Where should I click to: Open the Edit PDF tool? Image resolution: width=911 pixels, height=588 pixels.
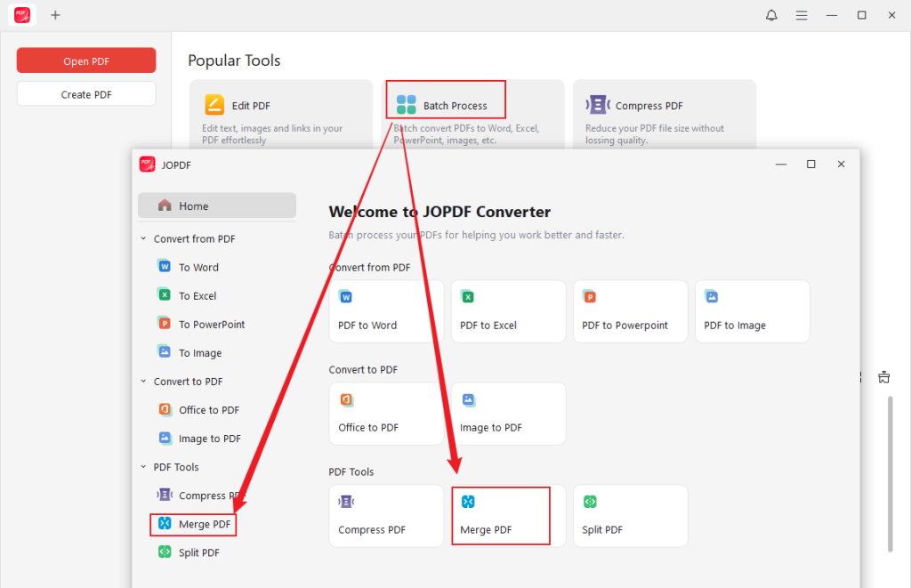(281, 105)
